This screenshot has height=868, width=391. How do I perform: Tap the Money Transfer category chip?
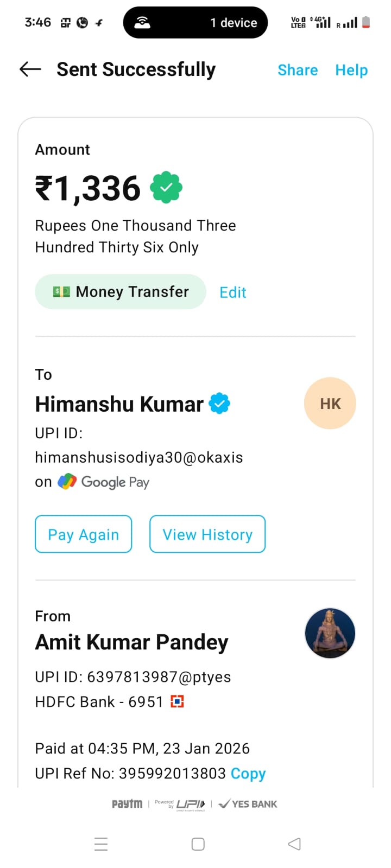pos(121,292)
